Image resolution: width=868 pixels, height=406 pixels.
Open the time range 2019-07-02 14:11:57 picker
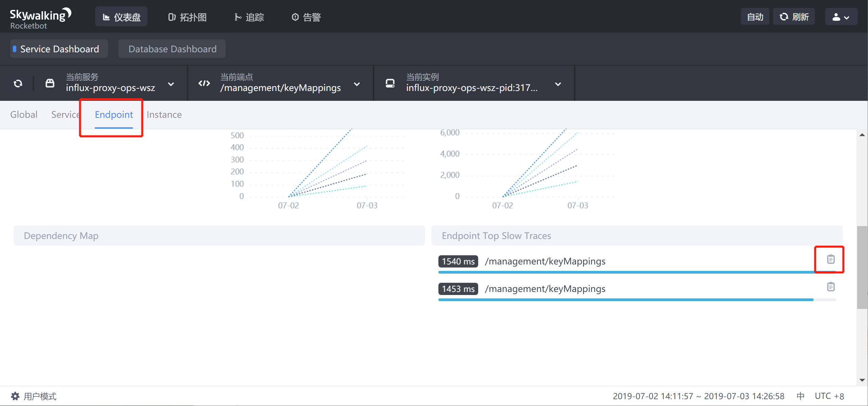tap(698, 396)
